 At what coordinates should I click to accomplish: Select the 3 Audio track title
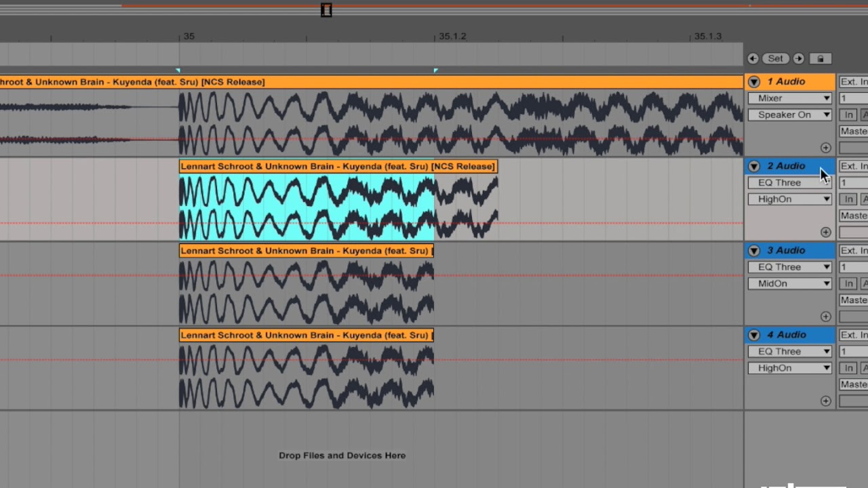[786, 251]
